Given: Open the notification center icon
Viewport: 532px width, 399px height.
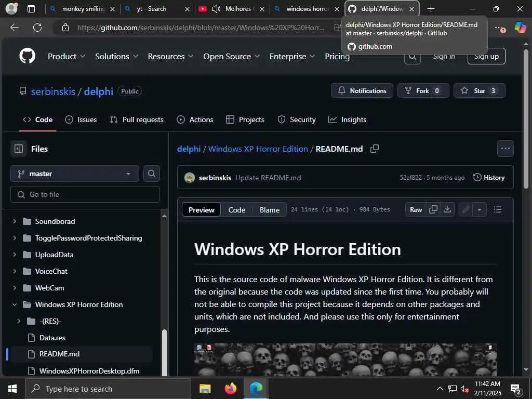Looking at the screenshot, I should coord(516,389).
